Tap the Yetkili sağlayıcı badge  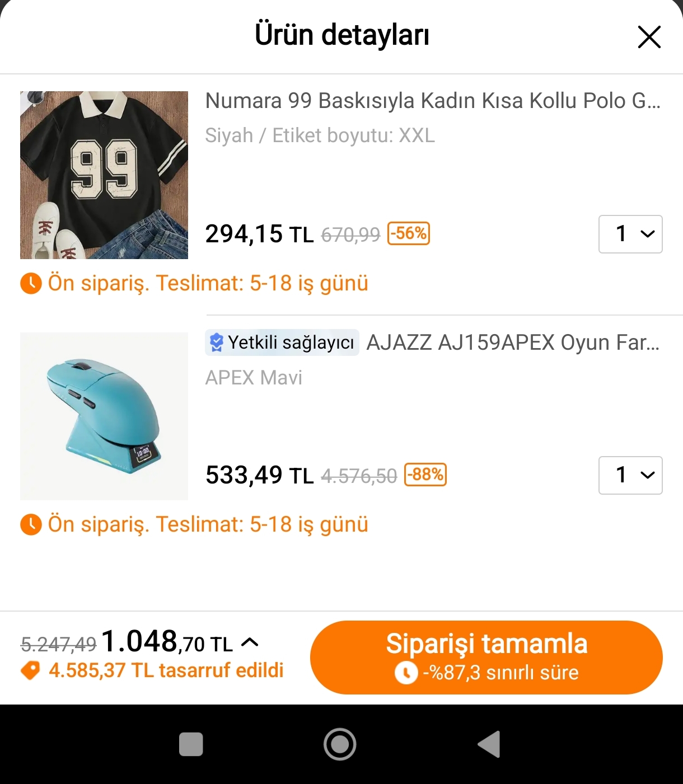(282, 342)
